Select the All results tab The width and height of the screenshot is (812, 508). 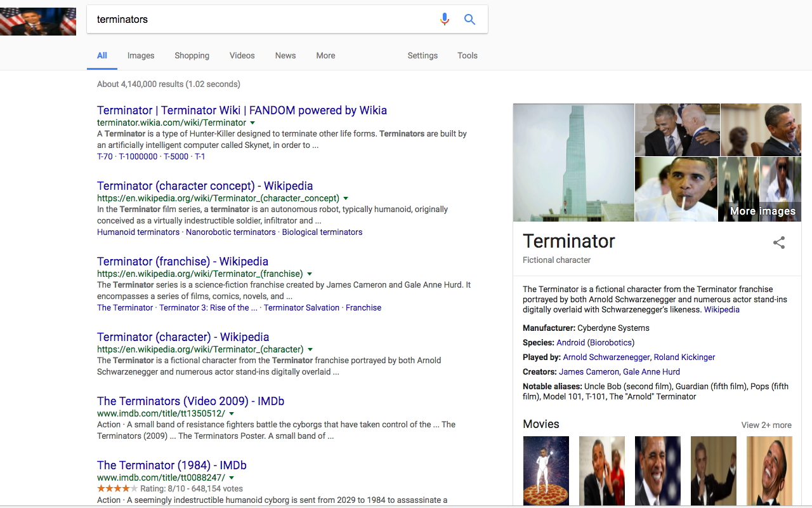point(102,56)
